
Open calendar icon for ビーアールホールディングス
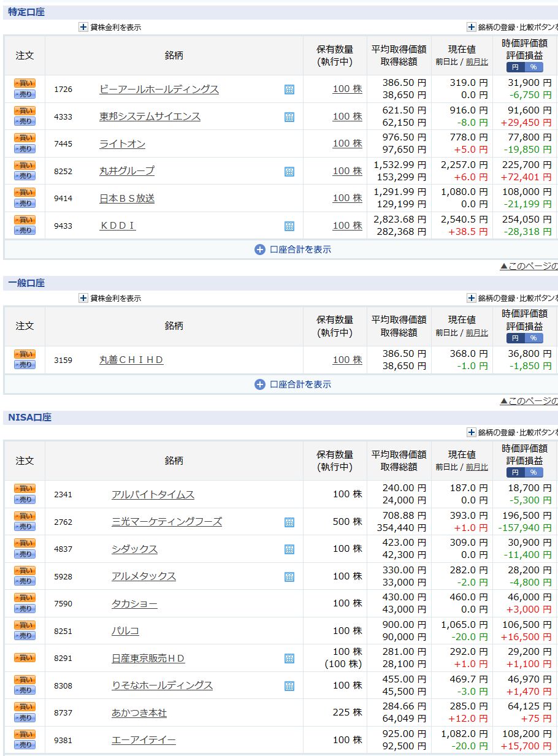(289, 90)
